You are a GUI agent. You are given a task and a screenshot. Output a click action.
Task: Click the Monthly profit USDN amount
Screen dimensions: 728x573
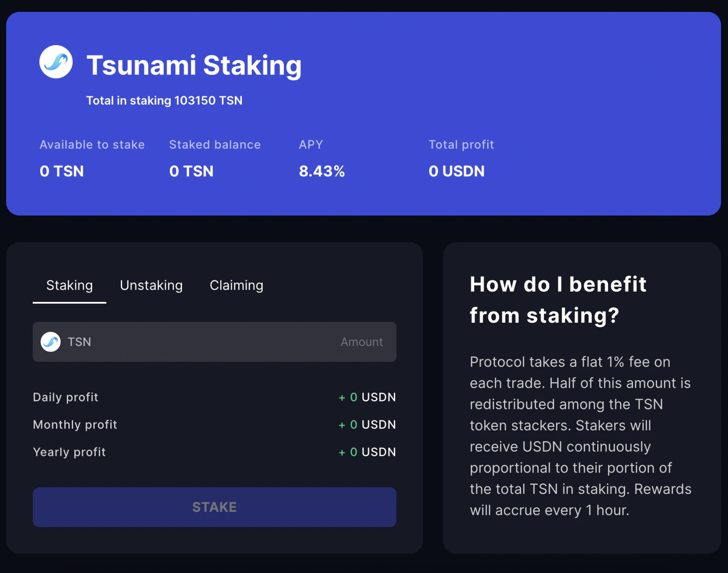click(x=367, y=425)
